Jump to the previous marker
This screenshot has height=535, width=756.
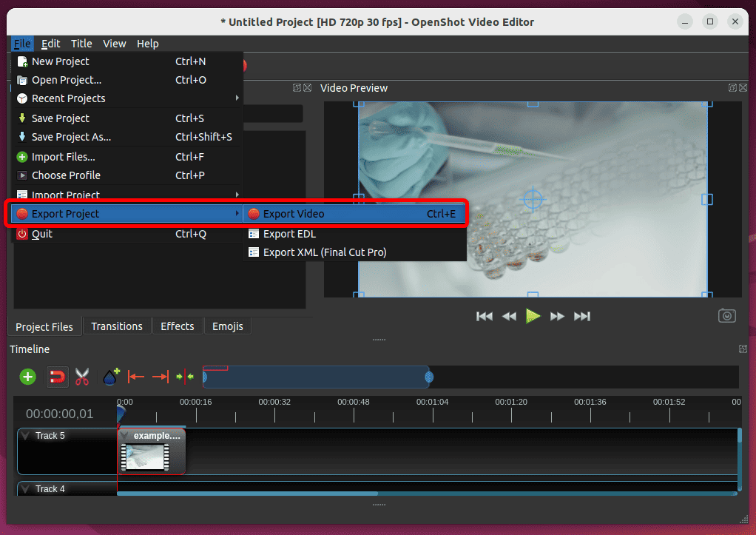click(136, 377)
